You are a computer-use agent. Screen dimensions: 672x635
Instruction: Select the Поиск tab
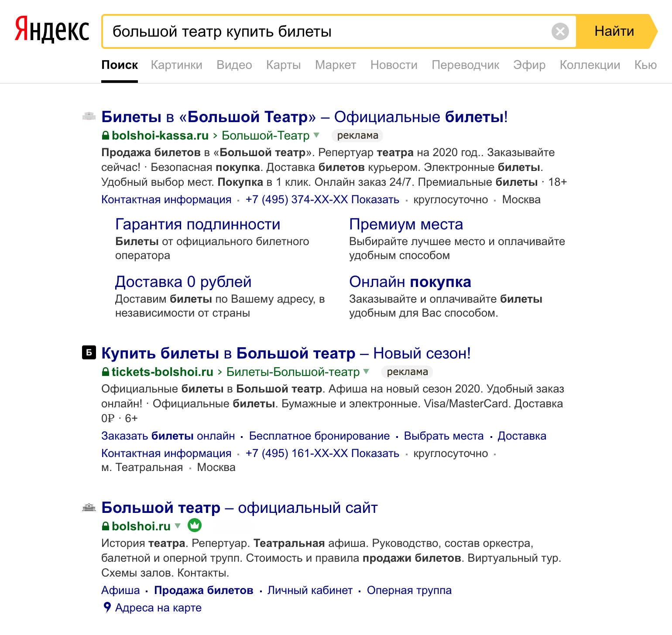point(120,65)
